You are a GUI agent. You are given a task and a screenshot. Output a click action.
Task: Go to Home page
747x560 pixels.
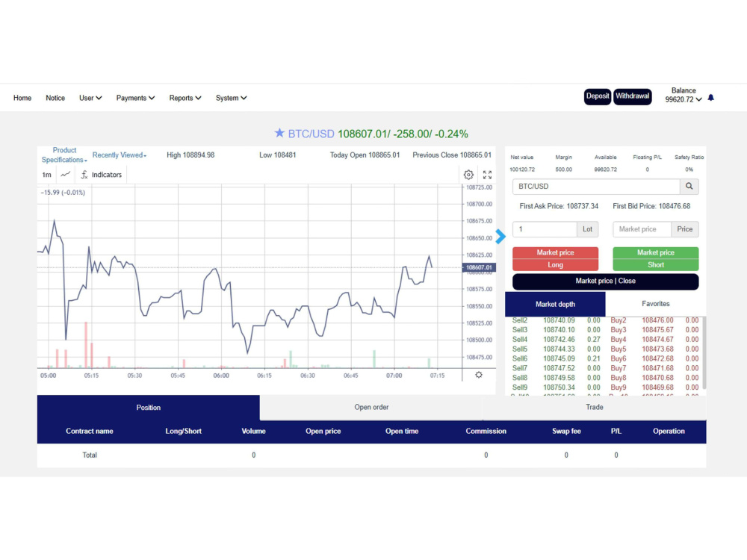click(x=22, y=98)
